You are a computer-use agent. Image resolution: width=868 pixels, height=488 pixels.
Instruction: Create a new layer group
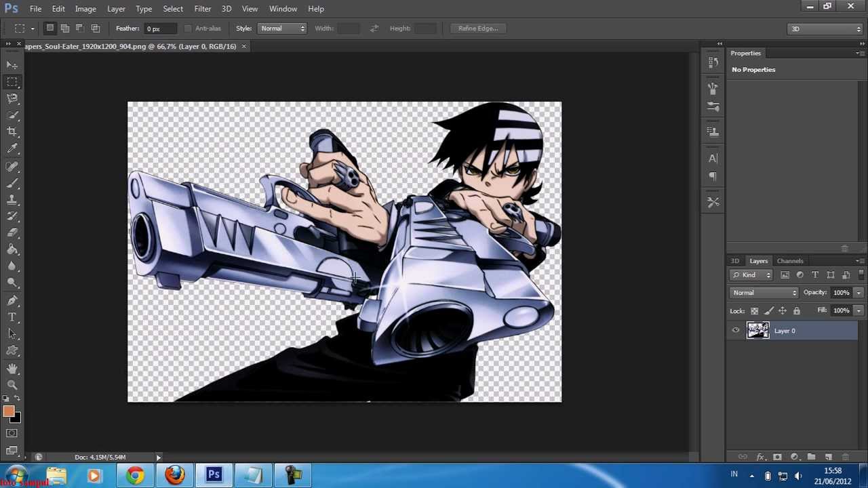tap(811, 457)
